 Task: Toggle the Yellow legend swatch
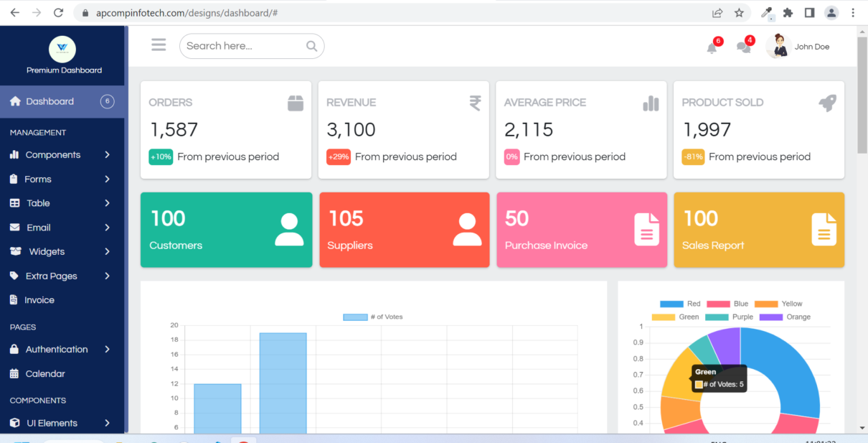pos(766,304)
